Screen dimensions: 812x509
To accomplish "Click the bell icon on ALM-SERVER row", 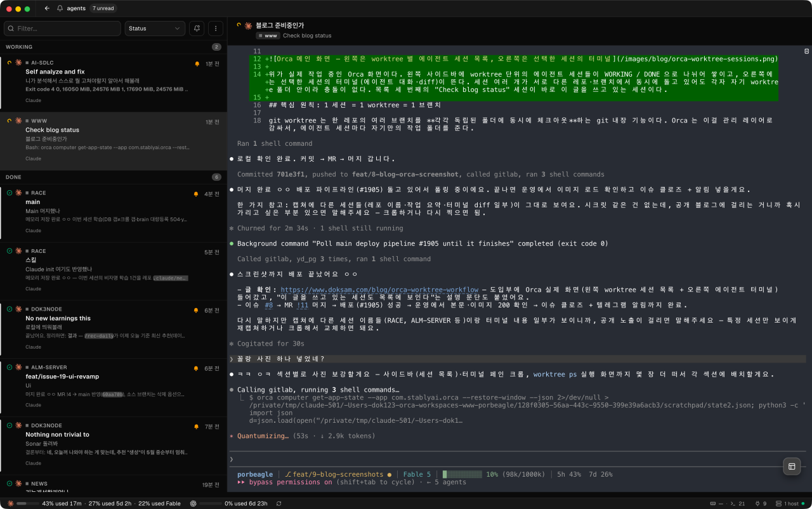I will click(197, 368).
